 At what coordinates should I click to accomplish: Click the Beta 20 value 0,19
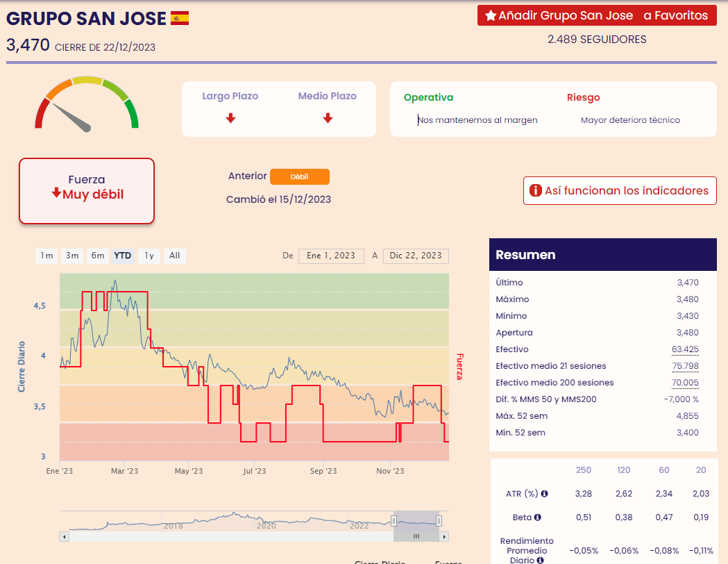pyautogui.click(x=701, y=517)
